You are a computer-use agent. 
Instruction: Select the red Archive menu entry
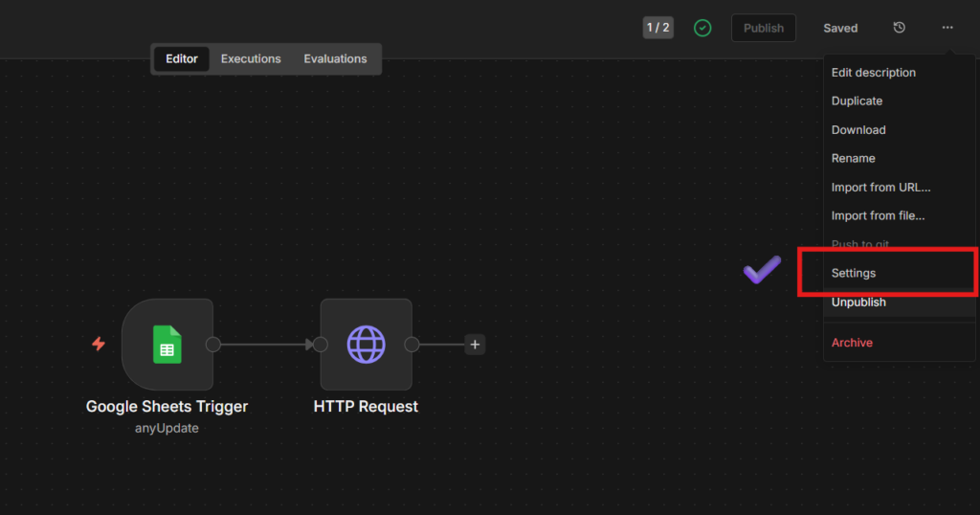(852, 343)
